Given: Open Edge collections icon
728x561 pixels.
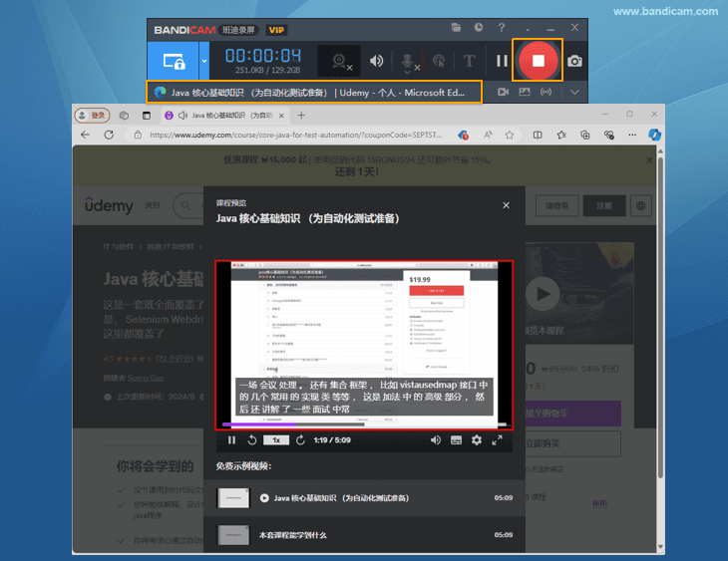Looking at the screenshot, I should (585, 135).
